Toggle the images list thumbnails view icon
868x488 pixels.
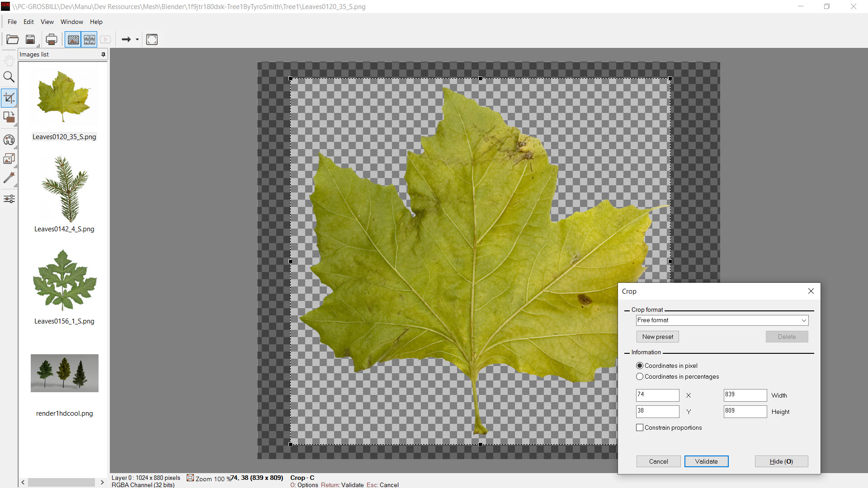click(x=90, y=39)
